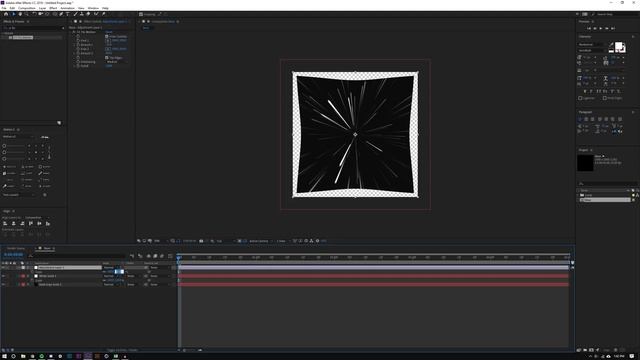This screenshot has height=360, width=640.
Task: Open the 1 View layout dropdown
Action: click(282, 241)
